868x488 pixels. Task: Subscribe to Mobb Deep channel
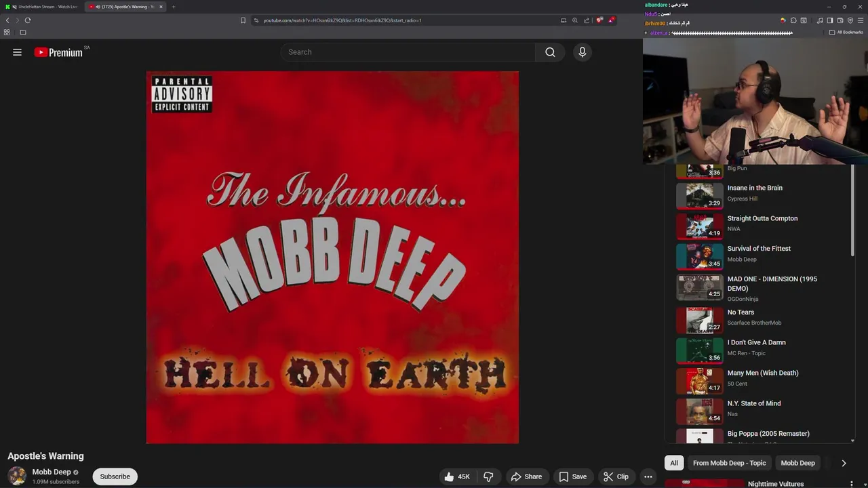pos(115,476)
